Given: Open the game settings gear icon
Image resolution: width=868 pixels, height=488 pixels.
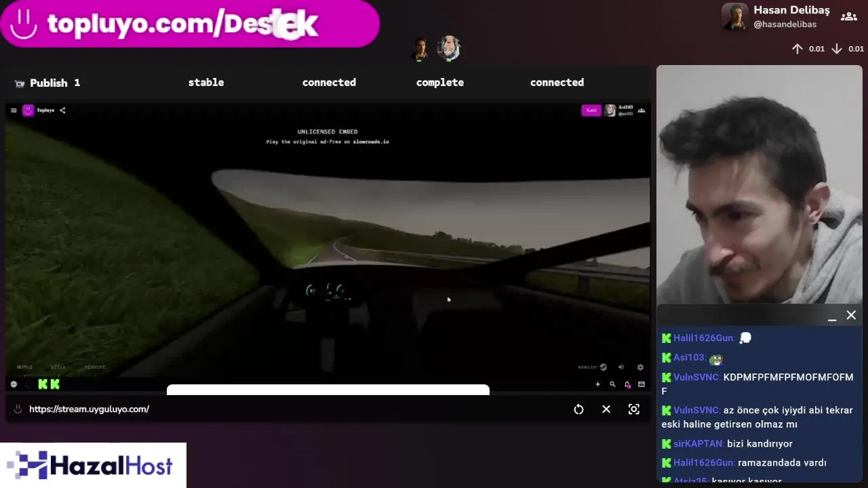Looking at the screenshot, I should point(640,367).
